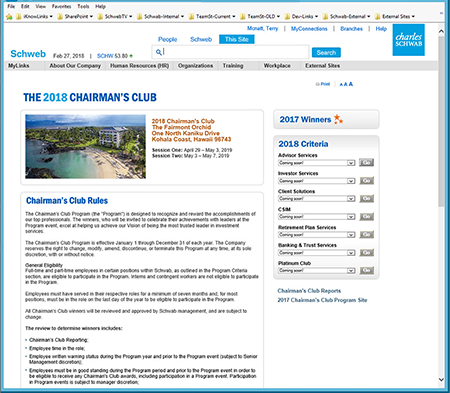Open the View menu

click(41, 6)
